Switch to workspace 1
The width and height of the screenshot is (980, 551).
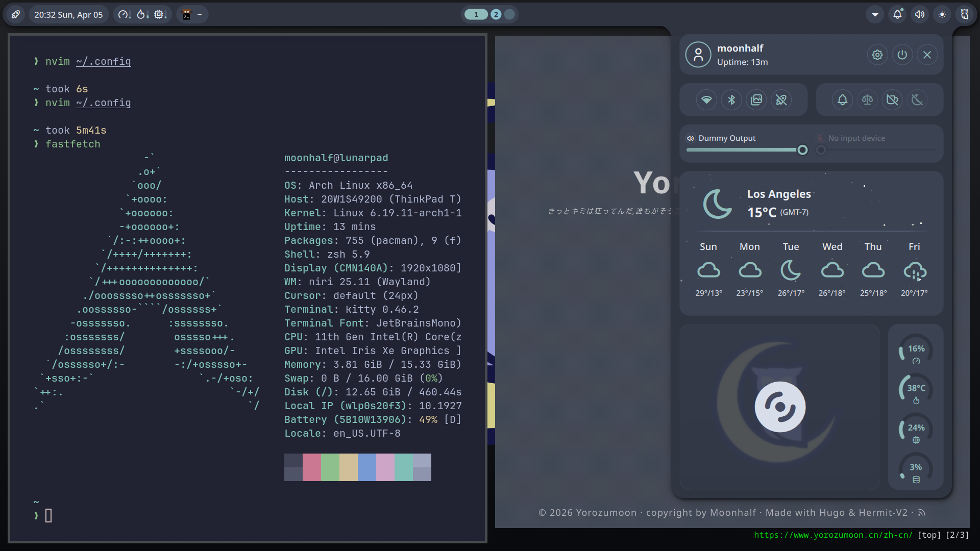(x=476, y=14)
